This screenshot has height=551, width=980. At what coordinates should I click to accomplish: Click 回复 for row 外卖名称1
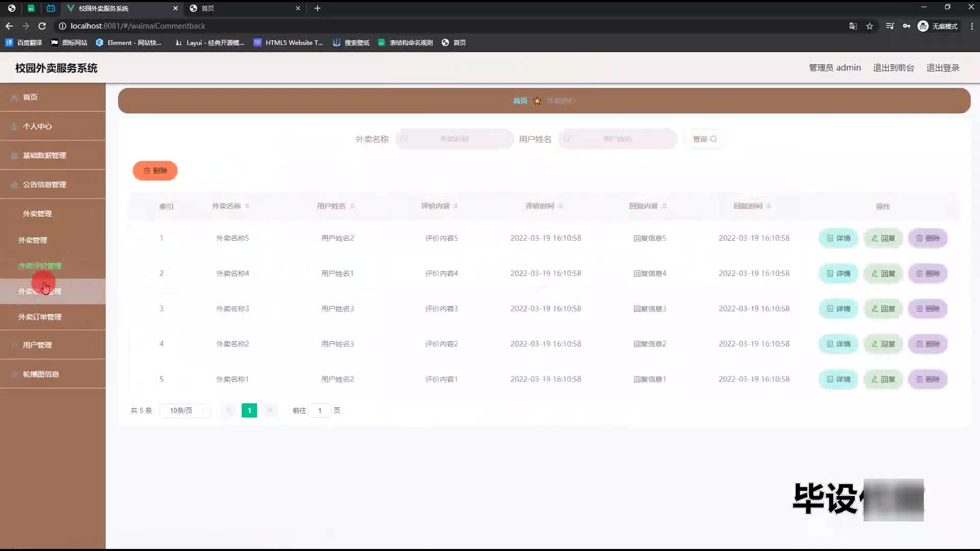[x=884, y=379]
